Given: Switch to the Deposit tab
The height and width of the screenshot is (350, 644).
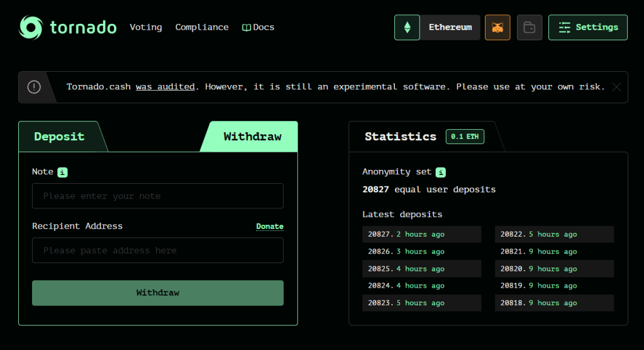Looking at the screenshot, I should click(x=60, y=137).
